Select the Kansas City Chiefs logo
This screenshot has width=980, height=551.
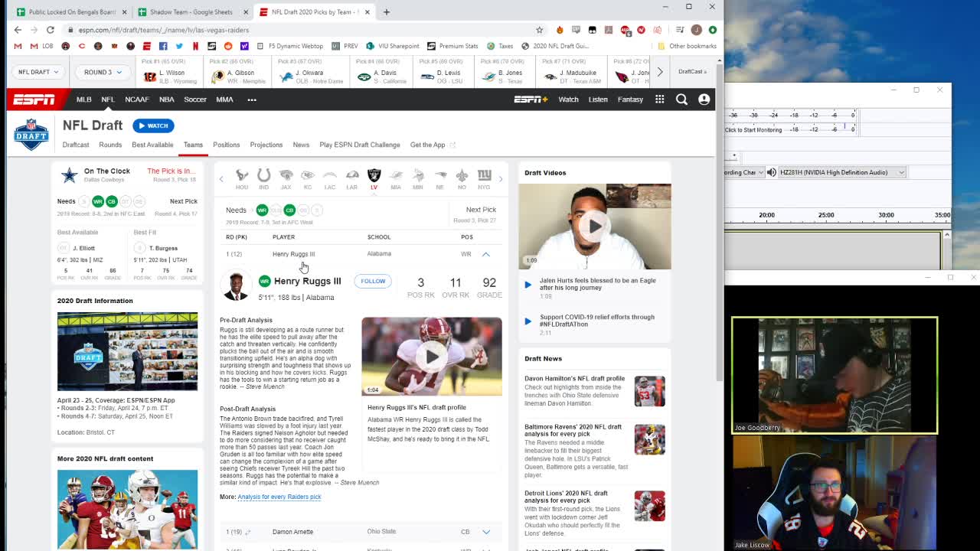point(308,175)
